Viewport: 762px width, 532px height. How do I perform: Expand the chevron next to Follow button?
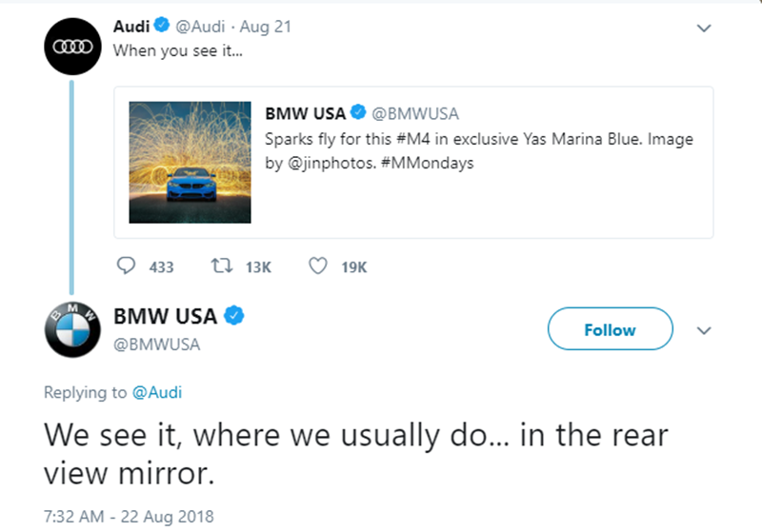(705, 330)
